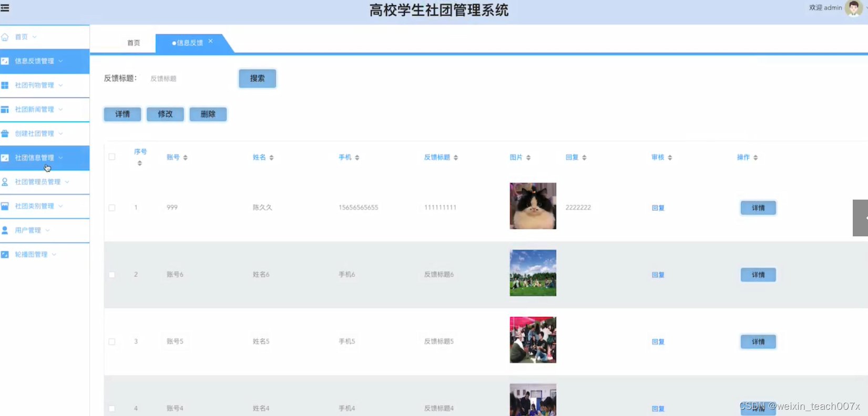Sort by 姓名 column arrows

coord(271,158)
